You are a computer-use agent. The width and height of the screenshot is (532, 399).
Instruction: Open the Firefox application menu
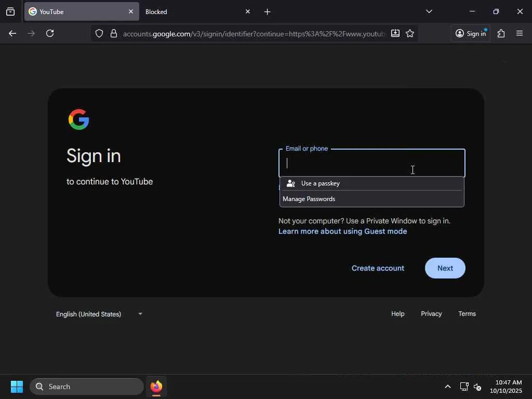pos(520,33)
